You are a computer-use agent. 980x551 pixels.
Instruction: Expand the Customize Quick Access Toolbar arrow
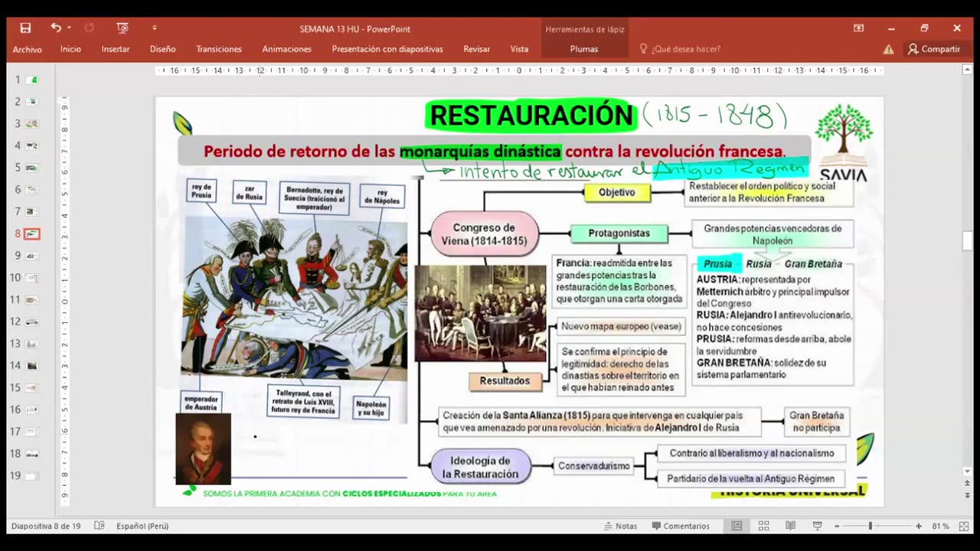pyautogui.click(x=154, y=28)
